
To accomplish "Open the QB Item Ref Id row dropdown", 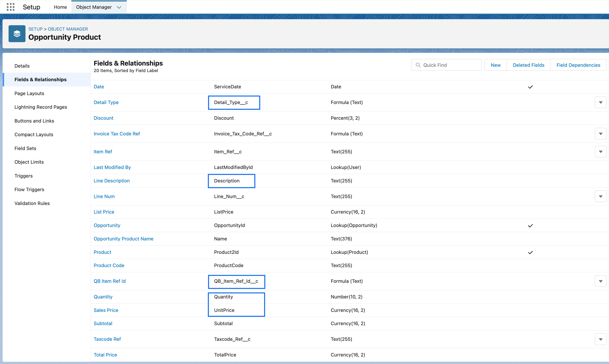I will [600, 281].
